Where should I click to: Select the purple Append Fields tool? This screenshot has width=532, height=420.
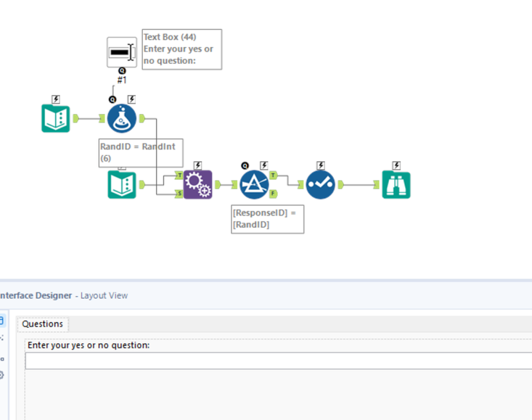[x=198, y=185]
